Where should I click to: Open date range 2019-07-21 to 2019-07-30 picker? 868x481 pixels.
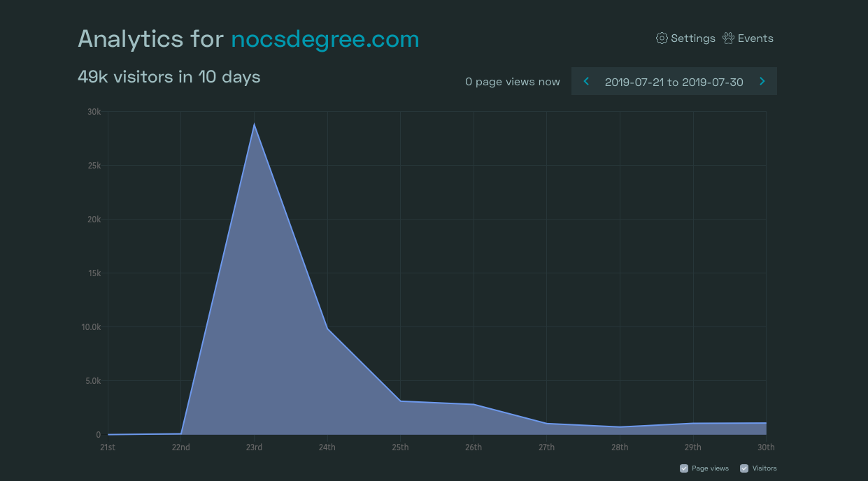[674, 82]
